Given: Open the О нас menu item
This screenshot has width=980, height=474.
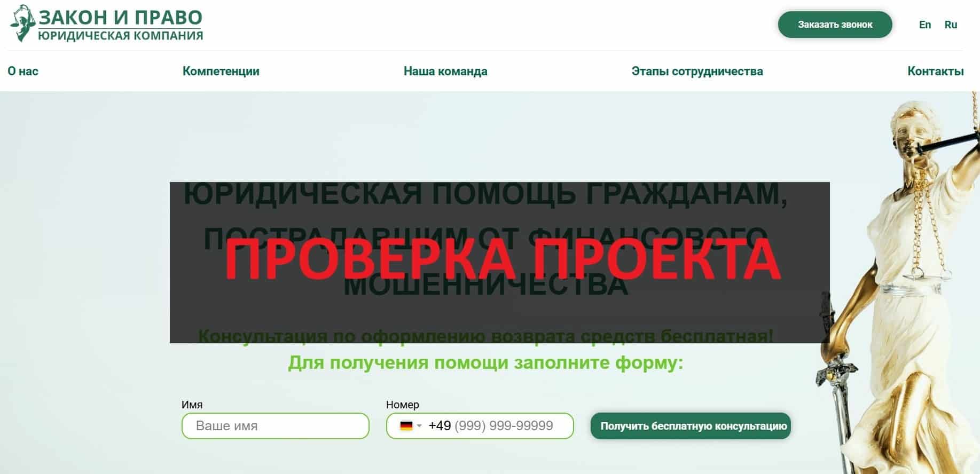Looking at the screenshot, I should click(x=23, y=71).
